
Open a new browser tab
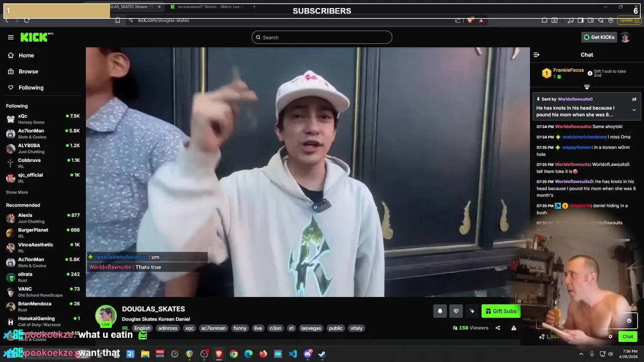click(x=254, y=7)
